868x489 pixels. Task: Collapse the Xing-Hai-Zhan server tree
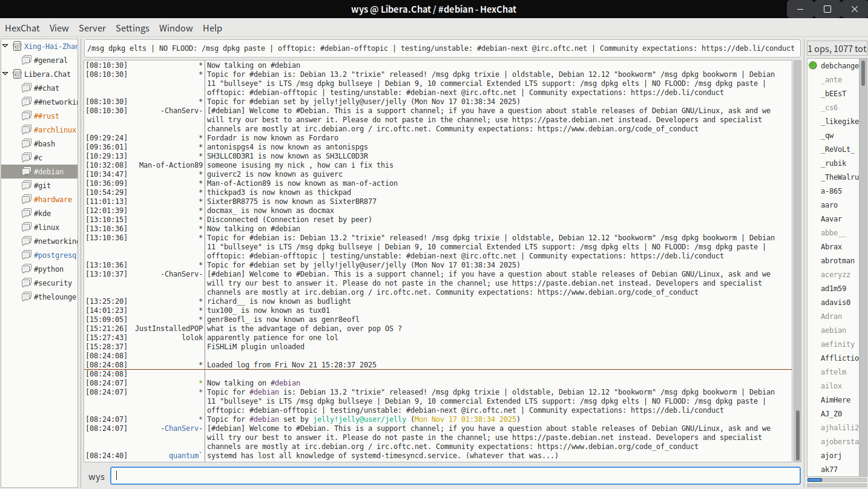[x=5, y=46]
